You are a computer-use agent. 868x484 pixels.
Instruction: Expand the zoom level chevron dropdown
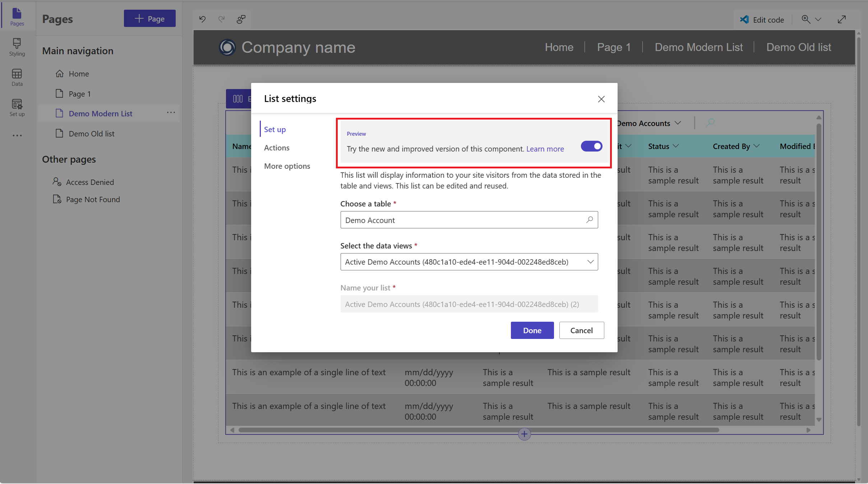818,19
